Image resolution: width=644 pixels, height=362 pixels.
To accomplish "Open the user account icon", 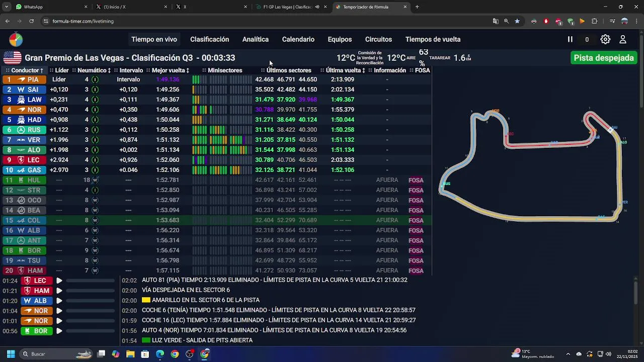I will (x=623, y=39).
